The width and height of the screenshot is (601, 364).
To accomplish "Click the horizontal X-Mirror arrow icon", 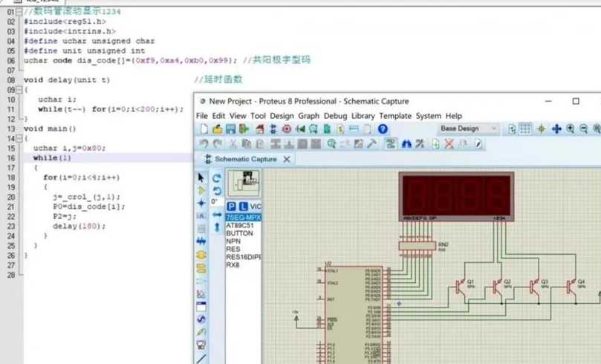I will pyautogui.click(x=217, y=215).
